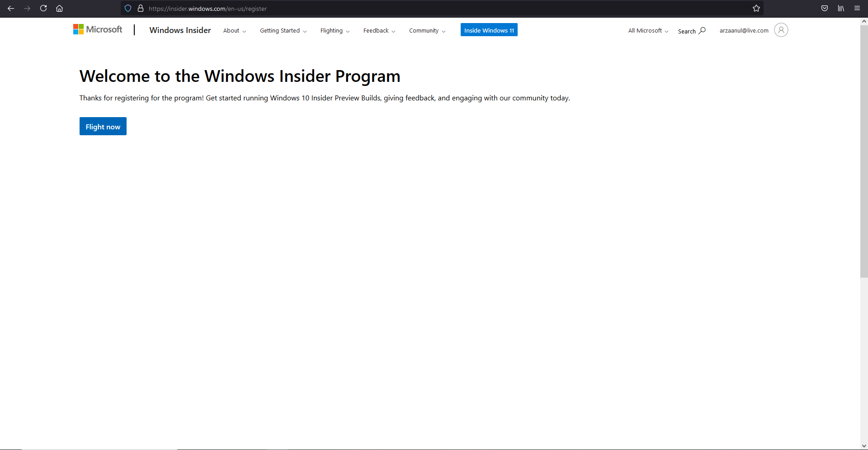Viewport: 868px width, 450px height.
Task: Click the user account avatar icon
Action: tap(781, 30)
